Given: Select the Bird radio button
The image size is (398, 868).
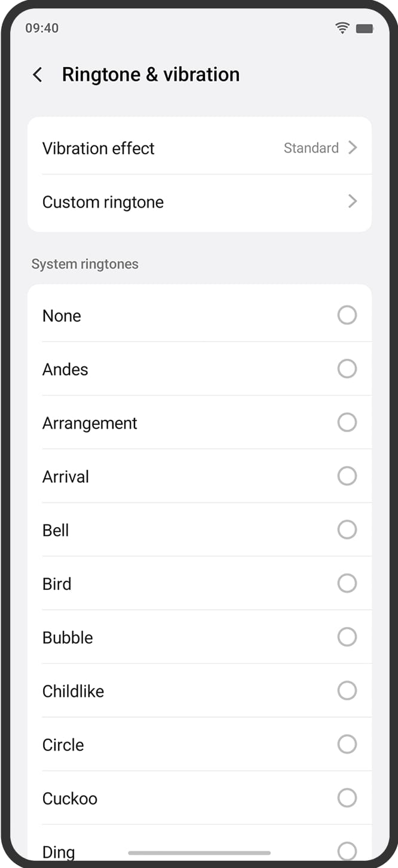Looking at the screenshot, I should pos(347,583).
